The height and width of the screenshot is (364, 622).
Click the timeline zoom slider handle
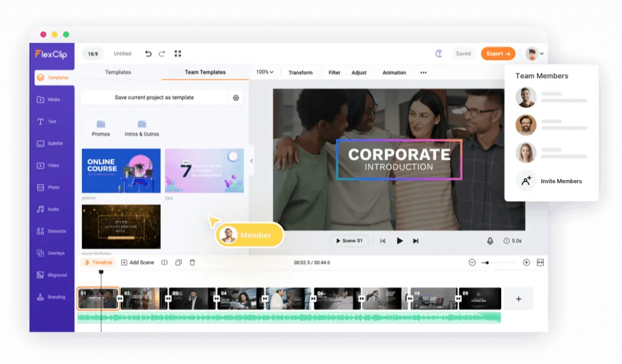(487, 263)
